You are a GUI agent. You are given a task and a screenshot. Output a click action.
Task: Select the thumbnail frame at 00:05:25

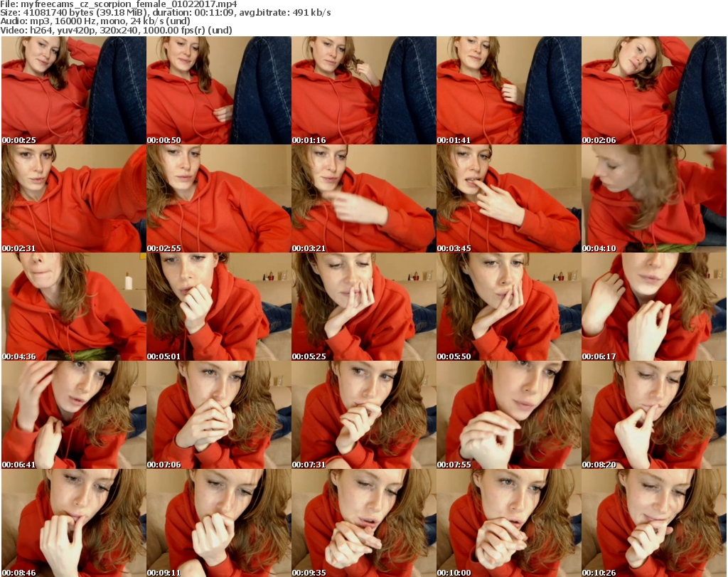pyautogui.click(x=363, y=307)
